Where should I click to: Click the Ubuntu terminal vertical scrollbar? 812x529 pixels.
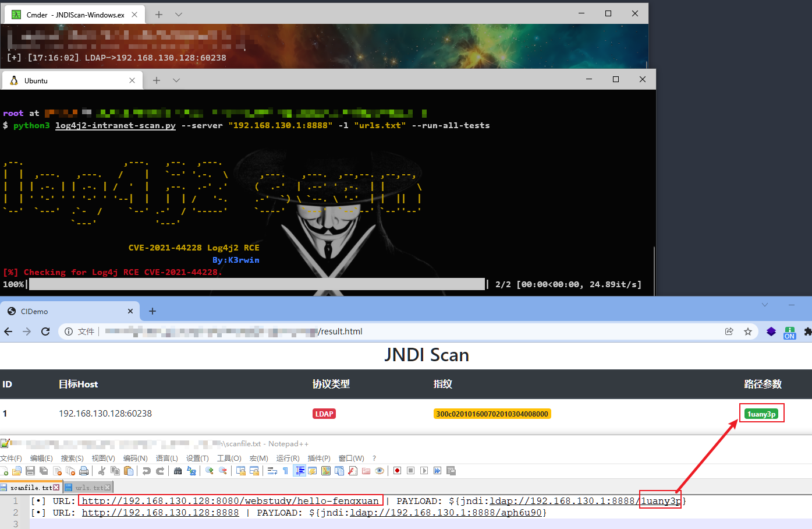point(654,271)
